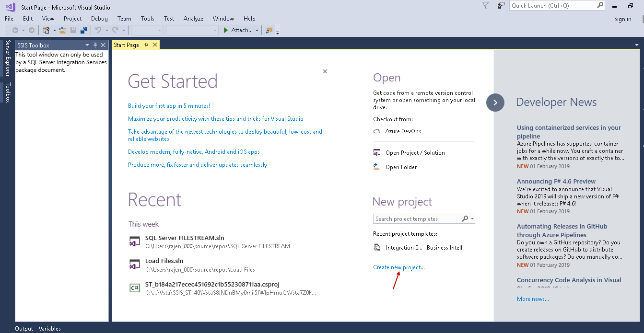Expand Developer News with the round arrow button
Viewport: 644px width, 333px height.
[495, 103]
